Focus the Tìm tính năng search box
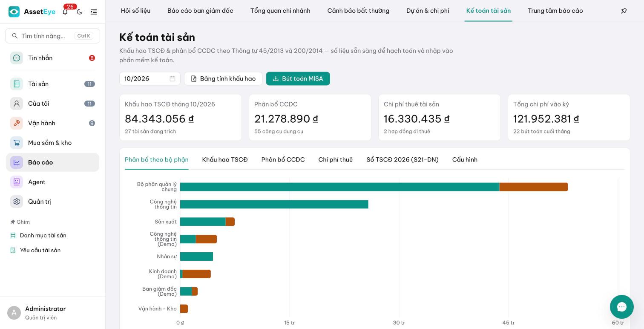Image resolution: width=644 pixels, height=329 pixels. tap(52, 36)
